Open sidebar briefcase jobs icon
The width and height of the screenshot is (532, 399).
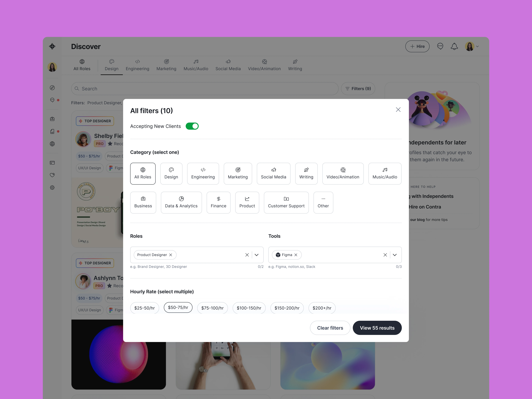(x=52, y=119)
